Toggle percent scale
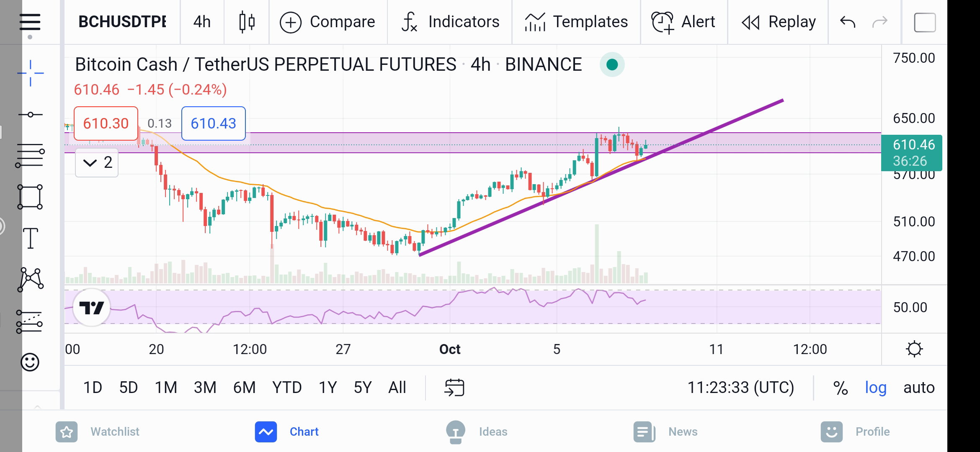Screen dimensions: 980x452 [840, 388]
